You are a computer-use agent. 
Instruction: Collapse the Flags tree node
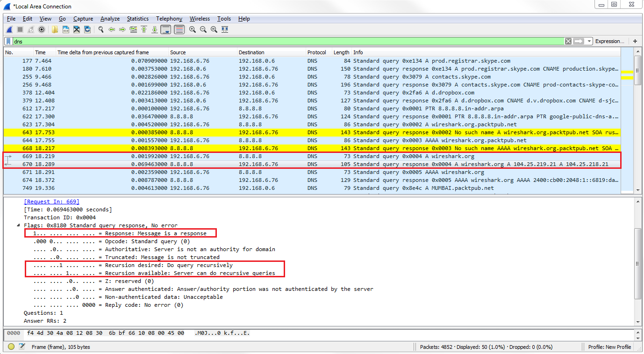tap(19, 225)
